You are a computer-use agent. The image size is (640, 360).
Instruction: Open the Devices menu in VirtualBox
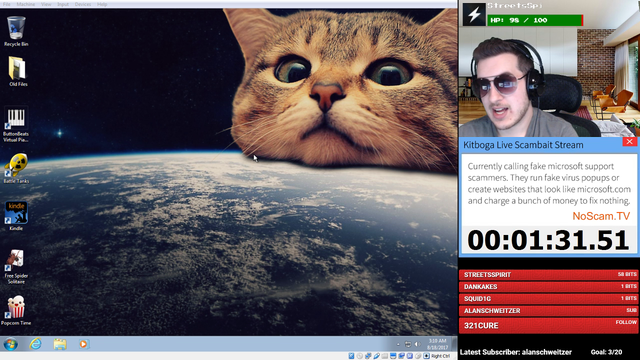click(83, 4)
